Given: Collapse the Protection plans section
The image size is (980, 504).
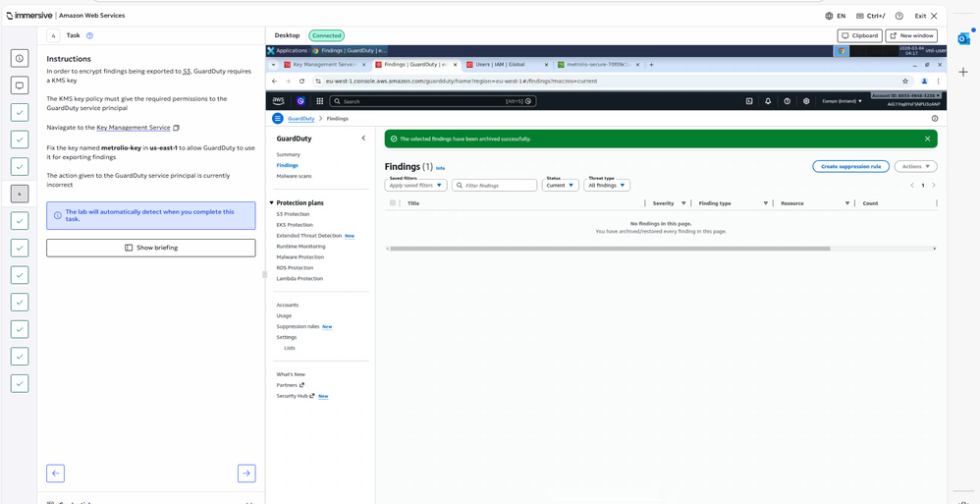Looking at the screenshot, I should click(x=272, y=203).
